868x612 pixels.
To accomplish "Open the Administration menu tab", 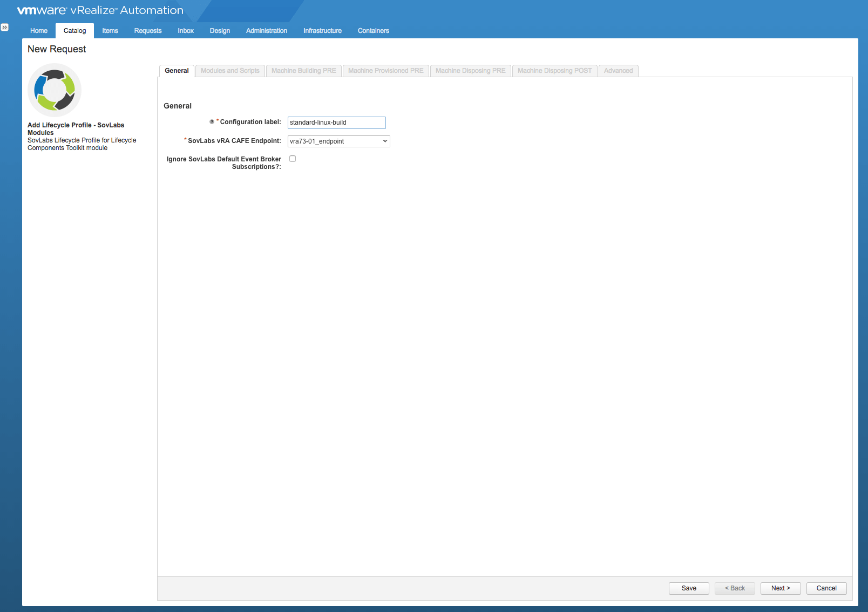I will (267, 31).
